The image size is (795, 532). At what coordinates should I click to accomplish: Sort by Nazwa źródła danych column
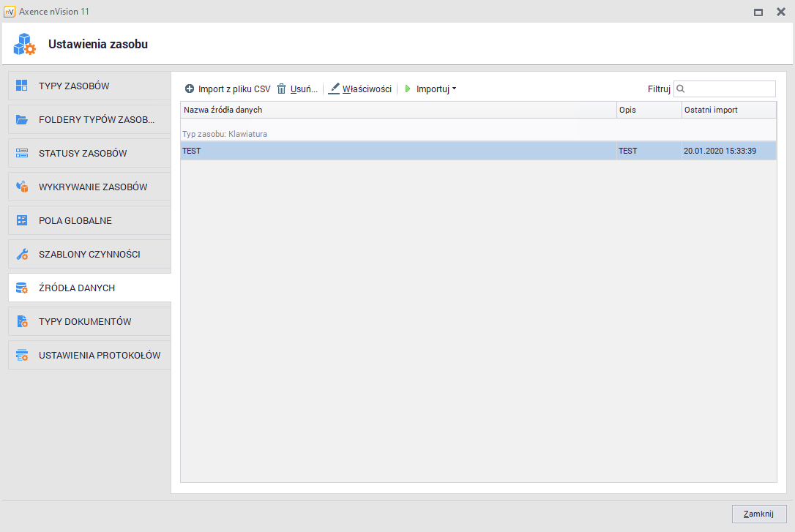[x=398, y=110]
